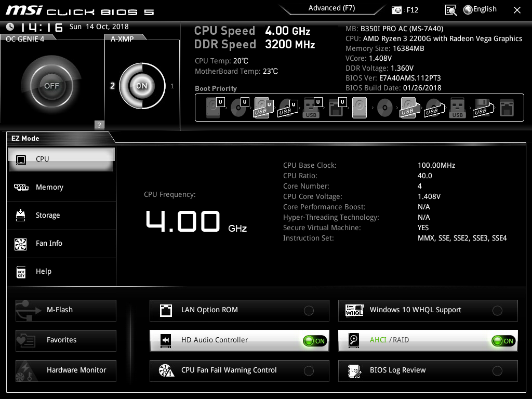Viewport: 532px width, 399px height.
Task: Click the large 4.00 GHz CPU frequency readout
Action: (x=196, y=221)
